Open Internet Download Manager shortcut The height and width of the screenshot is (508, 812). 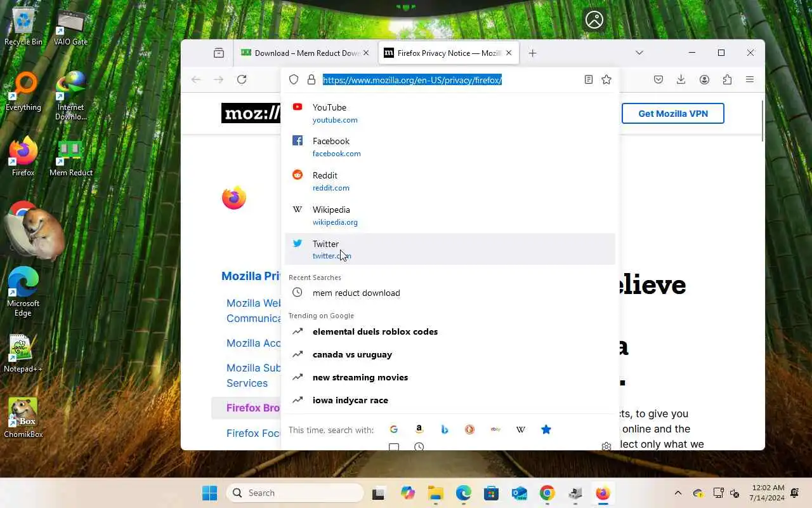coord(70,96)
